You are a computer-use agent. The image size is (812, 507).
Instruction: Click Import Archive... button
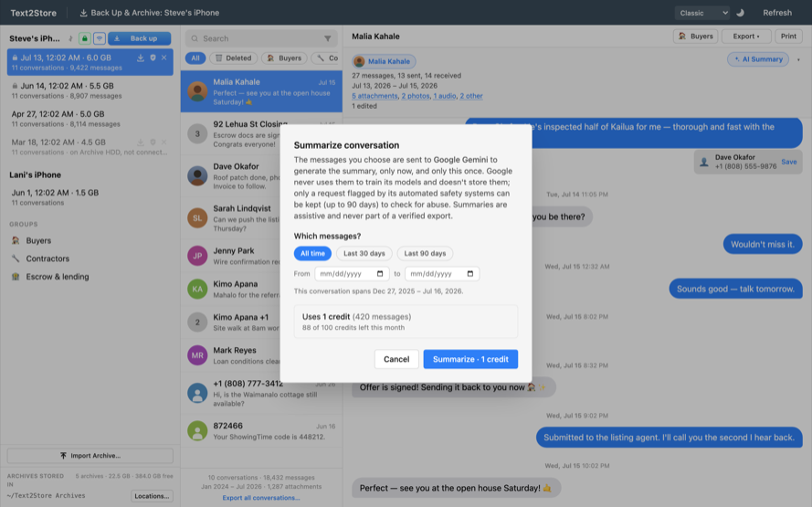tap(90, 456)
